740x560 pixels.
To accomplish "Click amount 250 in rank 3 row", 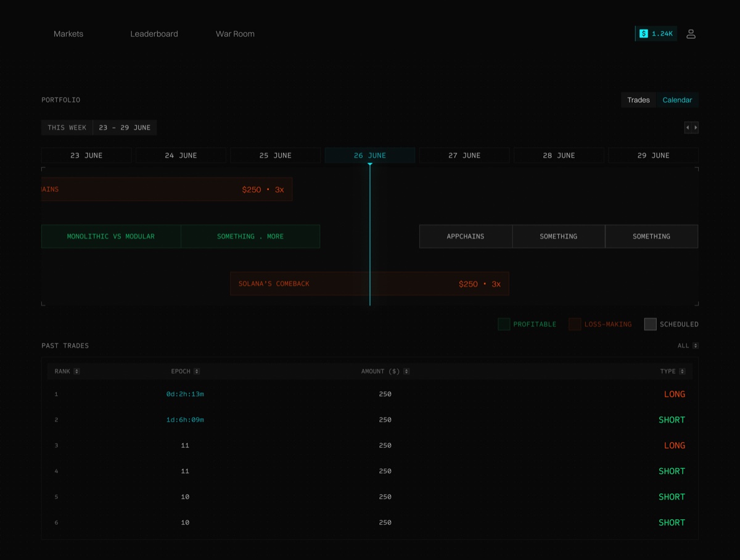I will coord(385,445).
